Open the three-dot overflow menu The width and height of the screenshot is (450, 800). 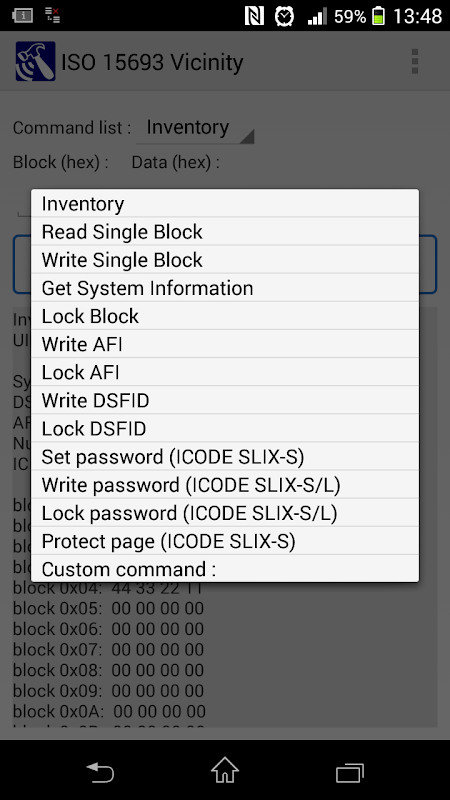(x=414, y=62)
